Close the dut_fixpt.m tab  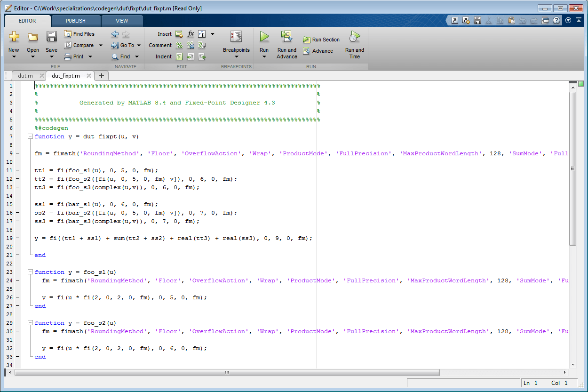(x=89, y=75)
